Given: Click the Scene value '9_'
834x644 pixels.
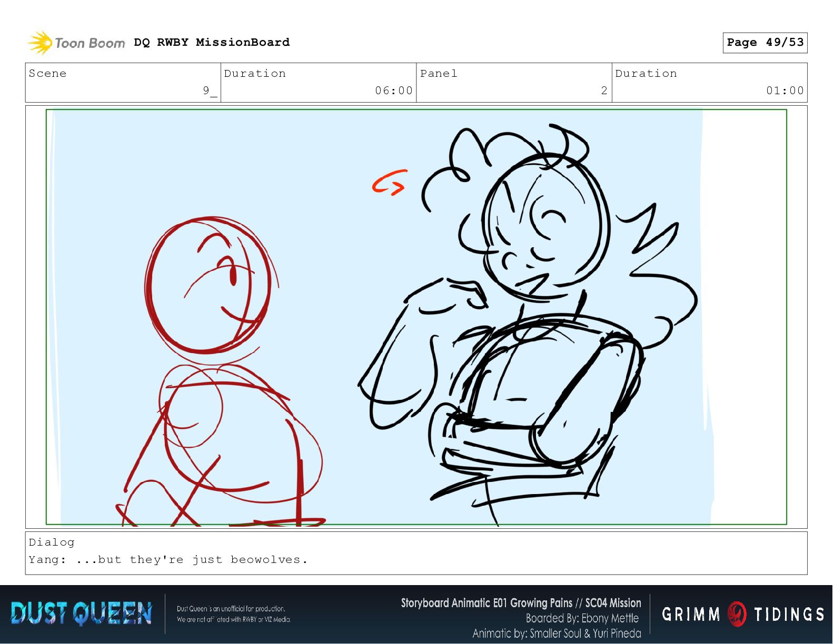Looking at the screenshot, I should [x=210, y=90].
